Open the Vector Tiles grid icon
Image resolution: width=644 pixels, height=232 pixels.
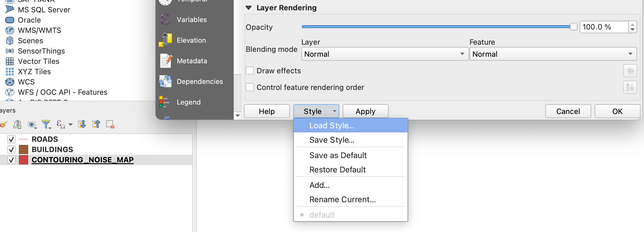[x=10, y=61]
